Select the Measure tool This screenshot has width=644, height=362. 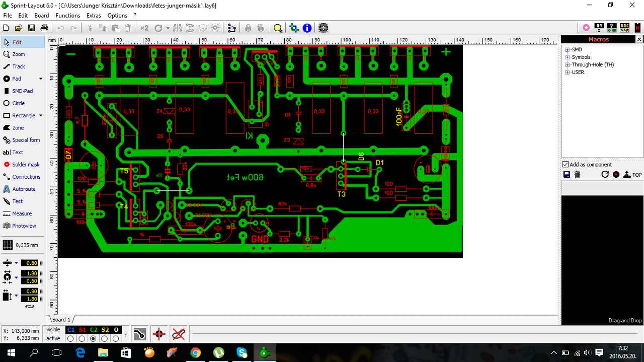[x=23, y=213]
